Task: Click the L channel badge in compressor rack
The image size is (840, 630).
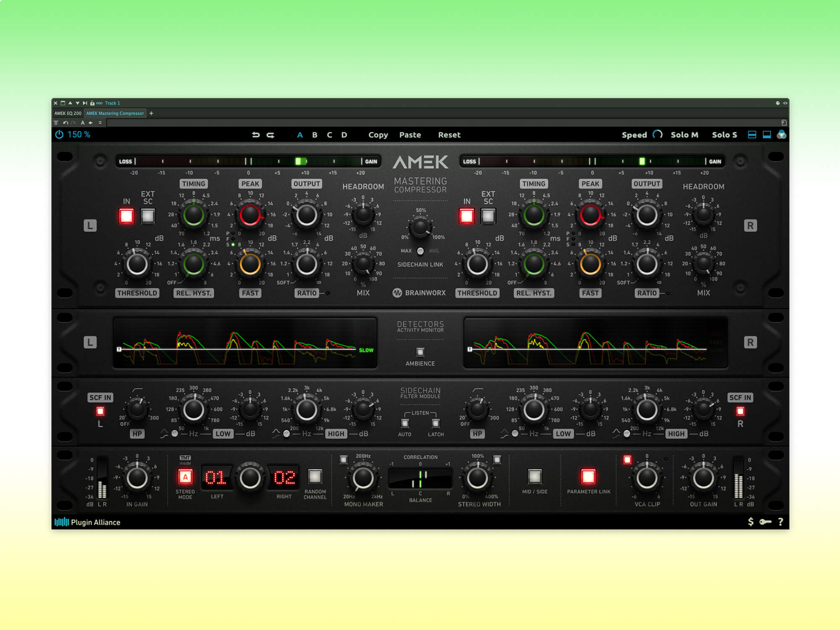Action: [90, 226]
